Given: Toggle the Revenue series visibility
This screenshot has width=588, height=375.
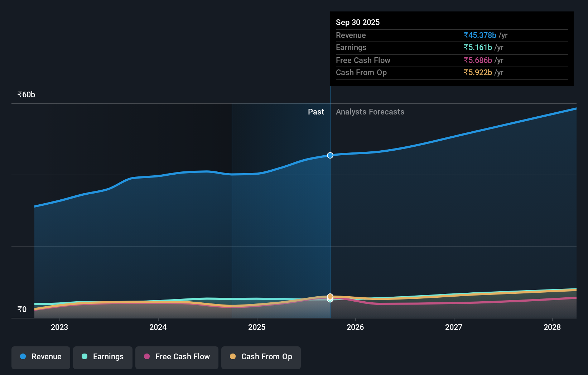Looking at the screenshot, I should click(x=40, y=357).
